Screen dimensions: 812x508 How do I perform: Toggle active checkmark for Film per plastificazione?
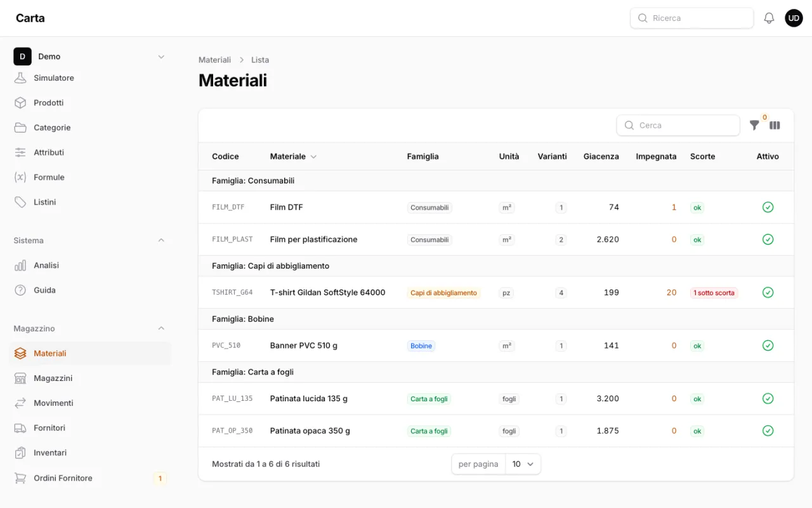[x=768, y=239]
